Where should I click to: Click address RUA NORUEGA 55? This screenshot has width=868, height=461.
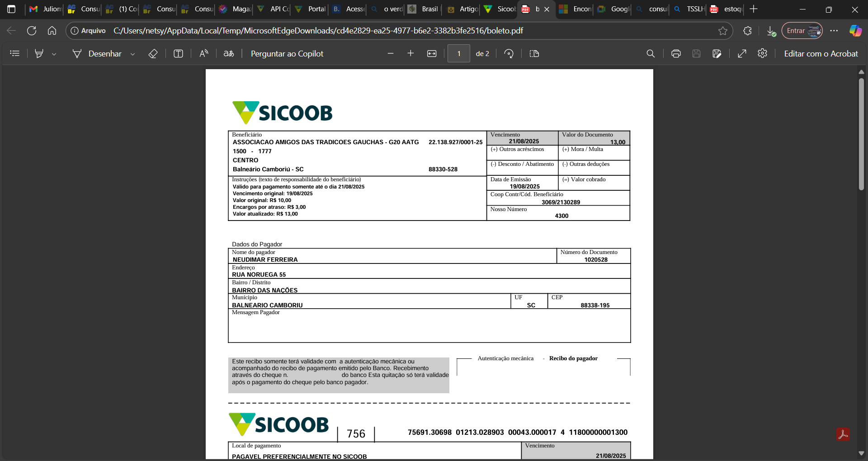(x=259, y=275)
